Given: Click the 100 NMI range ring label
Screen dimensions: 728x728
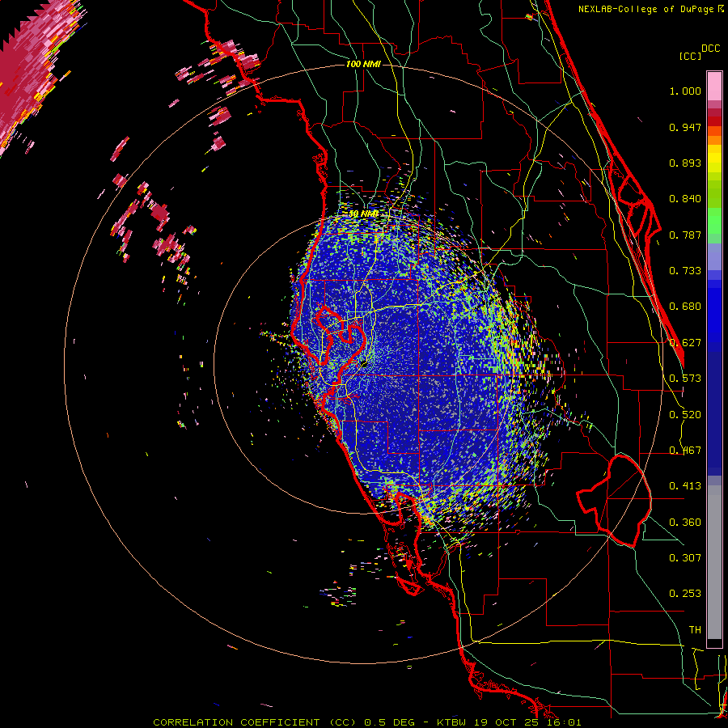Looking at the screenshot, I should click(x=363, y=64).
